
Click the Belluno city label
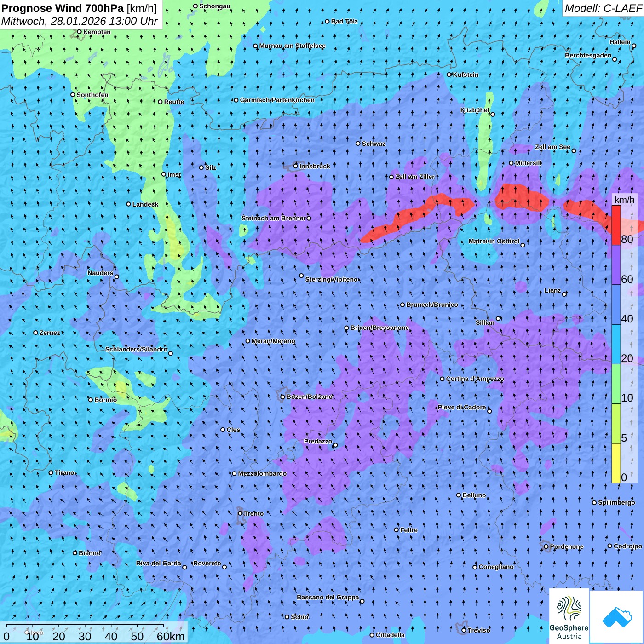(x=474, y=495)
